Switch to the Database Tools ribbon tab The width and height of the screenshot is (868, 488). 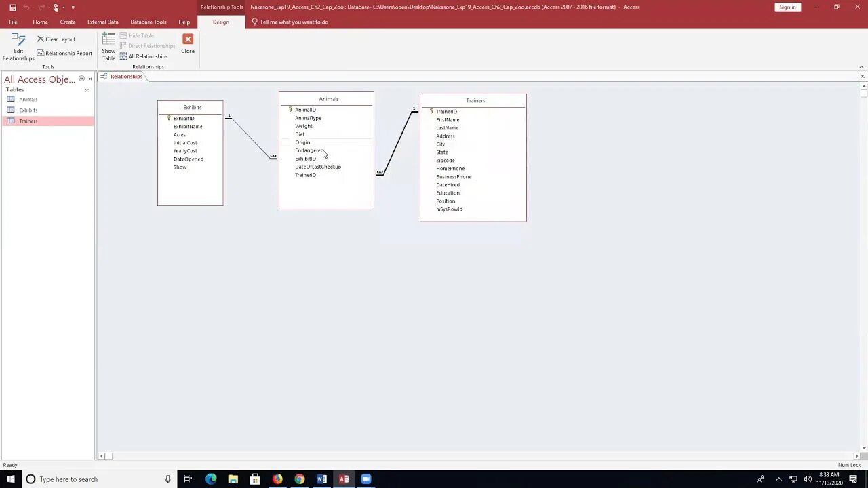coord(148,22)
